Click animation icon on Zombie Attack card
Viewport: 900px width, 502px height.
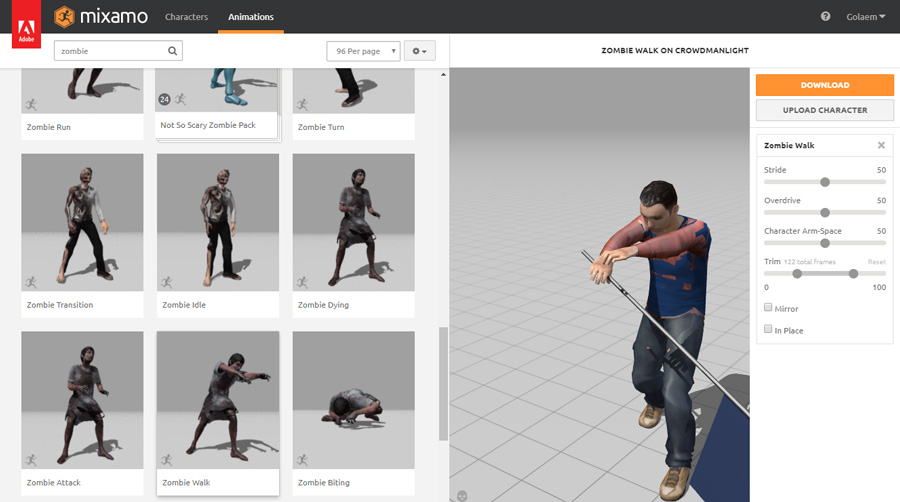(x=31, y=460)
